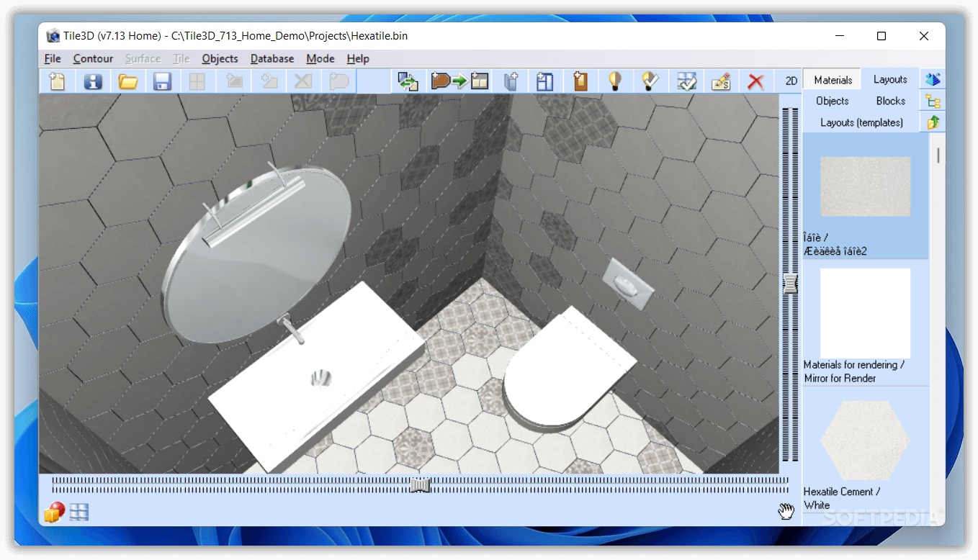The image size is (978, 560).
Task: Click the red sphere and cube icon
Action: 55,512
